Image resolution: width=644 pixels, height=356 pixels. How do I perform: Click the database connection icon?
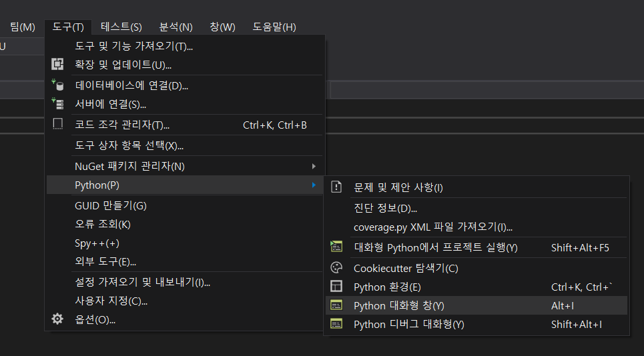[58, 85]
